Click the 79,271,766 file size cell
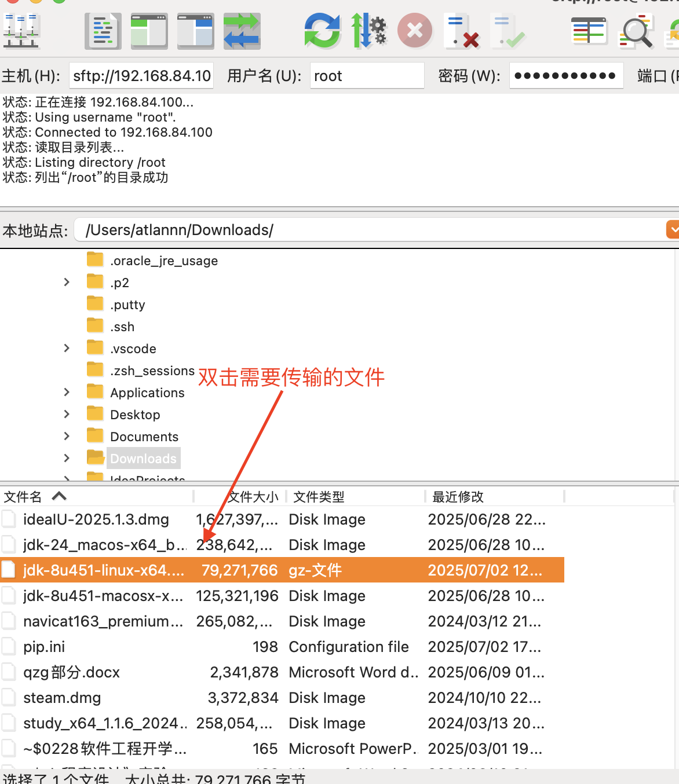Image resolution: width=679 pixels, height=784 pixels. pos(240,570)
